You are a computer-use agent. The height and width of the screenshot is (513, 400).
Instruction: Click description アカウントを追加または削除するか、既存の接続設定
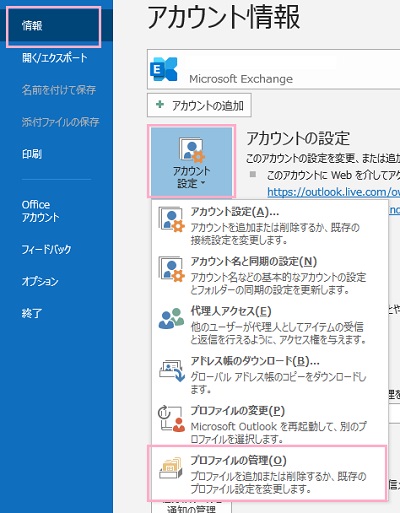(275, 234)
